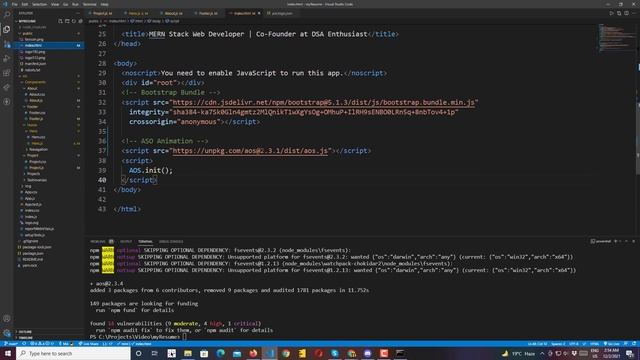Change language mode HTML in status bar
Screen dimensions: 640x360
tap(594, 344)
